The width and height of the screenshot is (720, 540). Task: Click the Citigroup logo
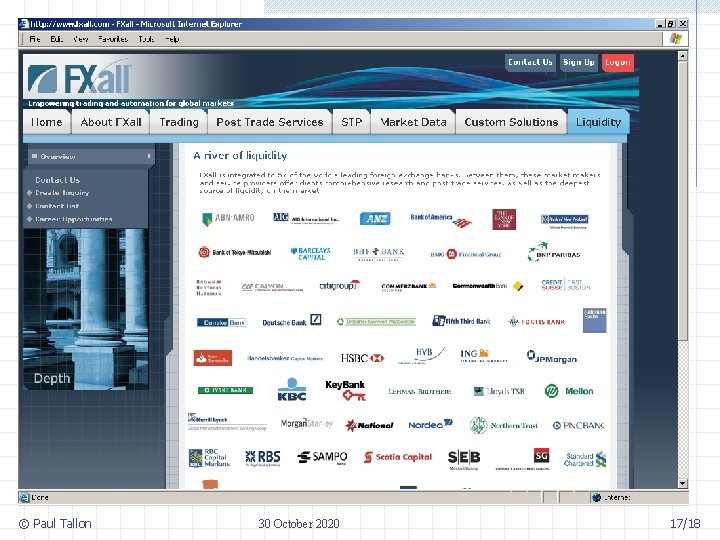[340, 286]
